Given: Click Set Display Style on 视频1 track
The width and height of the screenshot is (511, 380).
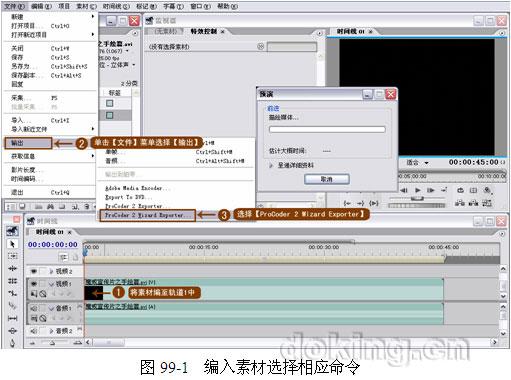Looking at the screenshot, I should tap(34, 294).
